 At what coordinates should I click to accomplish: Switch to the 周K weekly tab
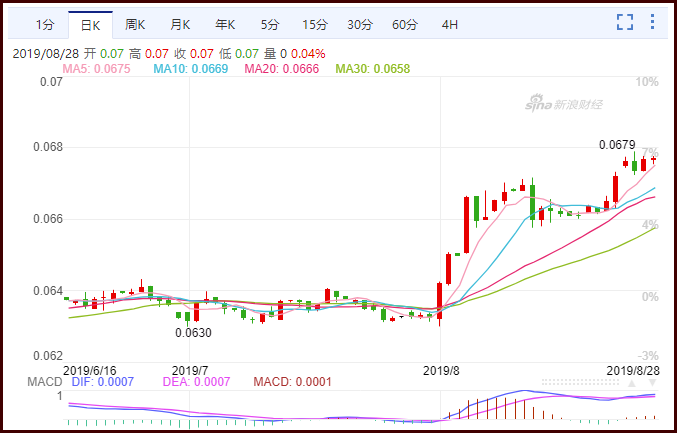[135, 25]
